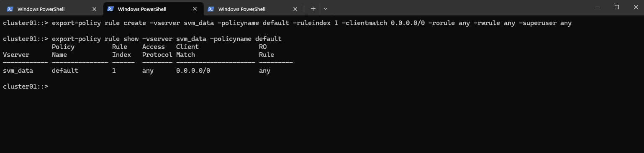
Task: Switch to the leftmost Windows PowerShell tab
Action: (x=41, y=9)
